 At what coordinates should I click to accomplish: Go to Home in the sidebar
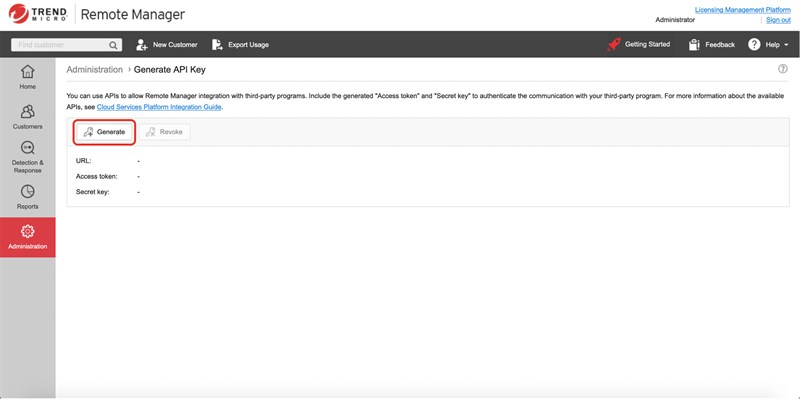[x=27, y=77]
